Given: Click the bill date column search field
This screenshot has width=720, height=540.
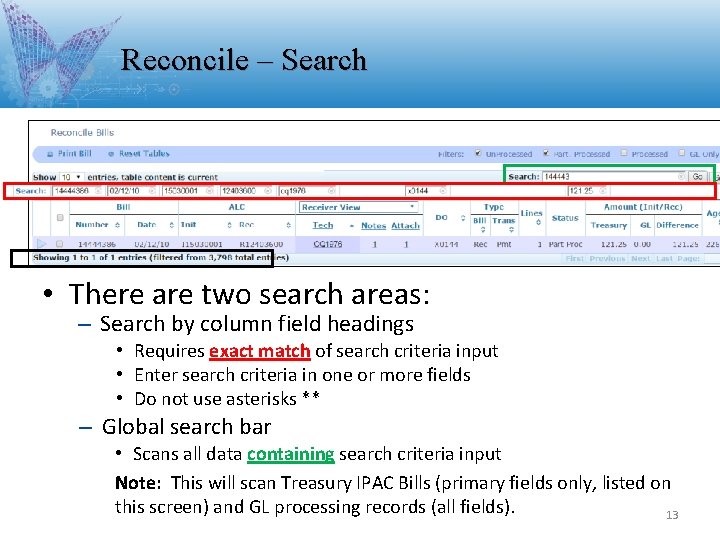Looking at the screenshot, I should click(x=132, y=191).
